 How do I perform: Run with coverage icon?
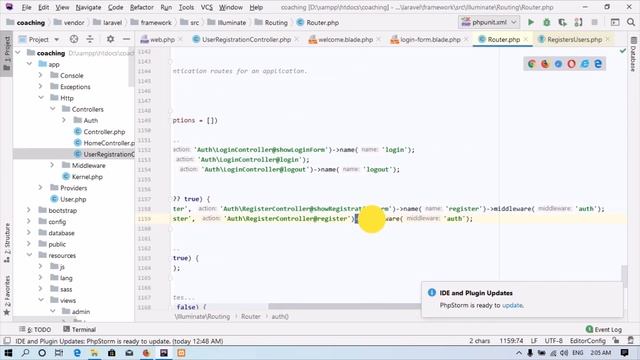click(x=562, y=22)
